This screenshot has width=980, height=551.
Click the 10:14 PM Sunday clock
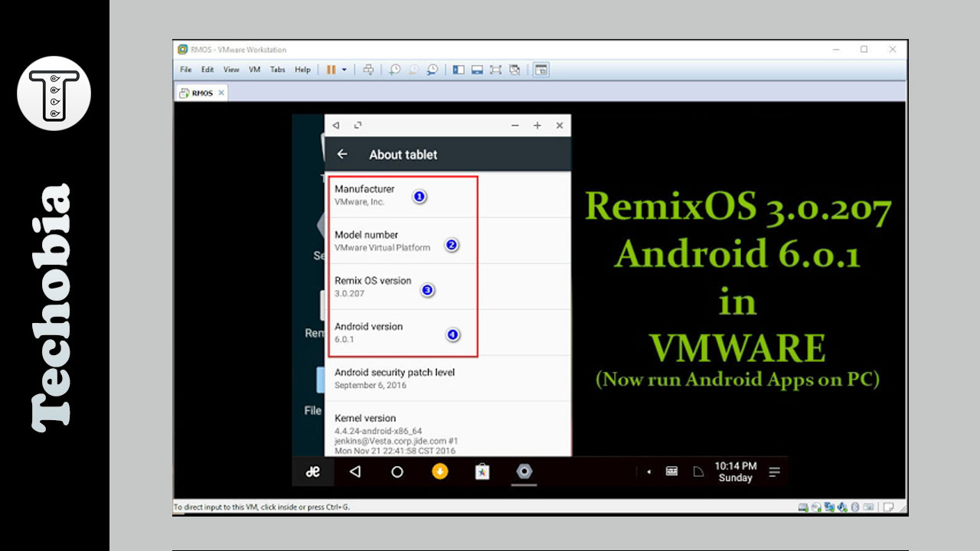pyautogui.click(x=735, y=471)
